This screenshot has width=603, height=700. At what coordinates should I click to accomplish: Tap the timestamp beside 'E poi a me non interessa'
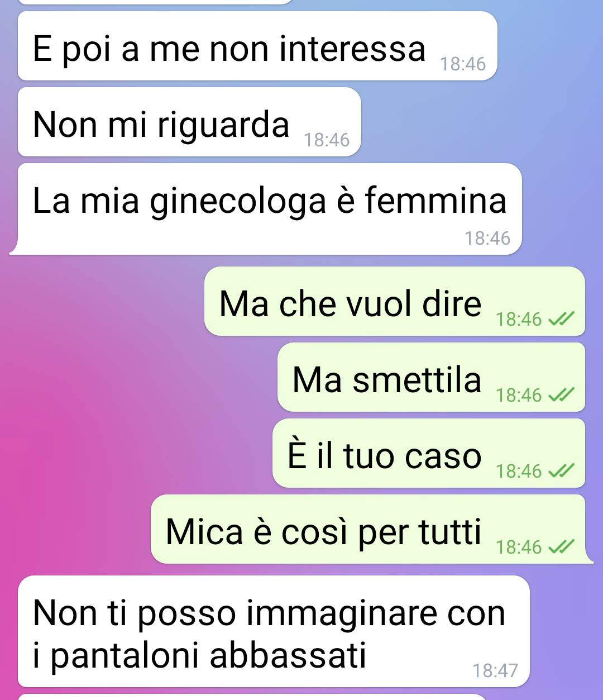(463, 64)
